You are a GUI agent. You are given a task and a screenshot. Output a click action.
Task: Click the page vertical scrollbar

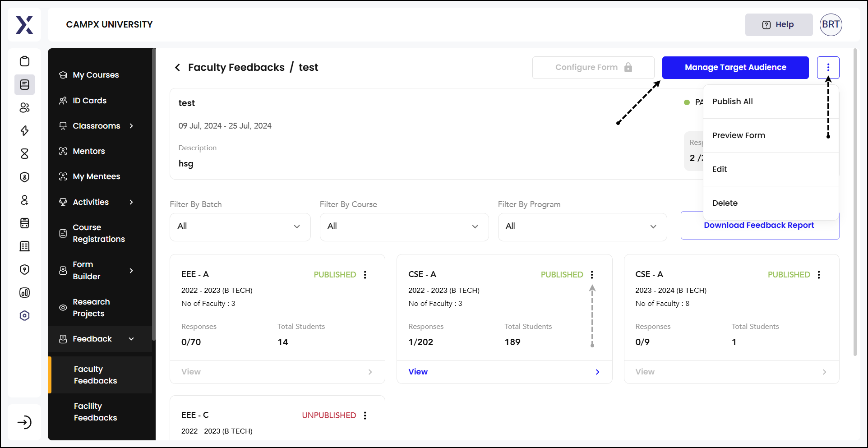855,203
